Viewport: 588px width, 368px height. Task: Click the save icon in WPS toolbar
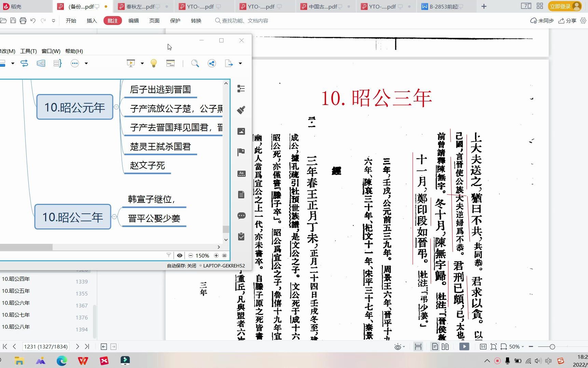point(13,21)
